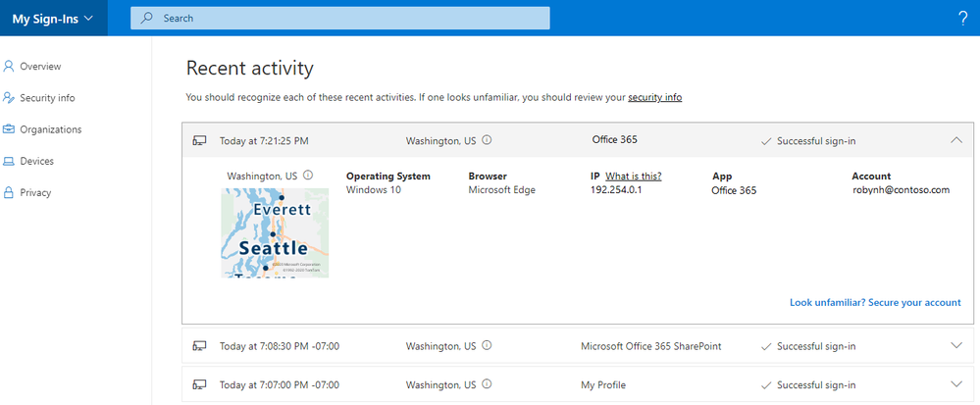This screenshot has height=405, width=980.
Task: Click the info icon above the map
Action: click(x=308, y=176)
